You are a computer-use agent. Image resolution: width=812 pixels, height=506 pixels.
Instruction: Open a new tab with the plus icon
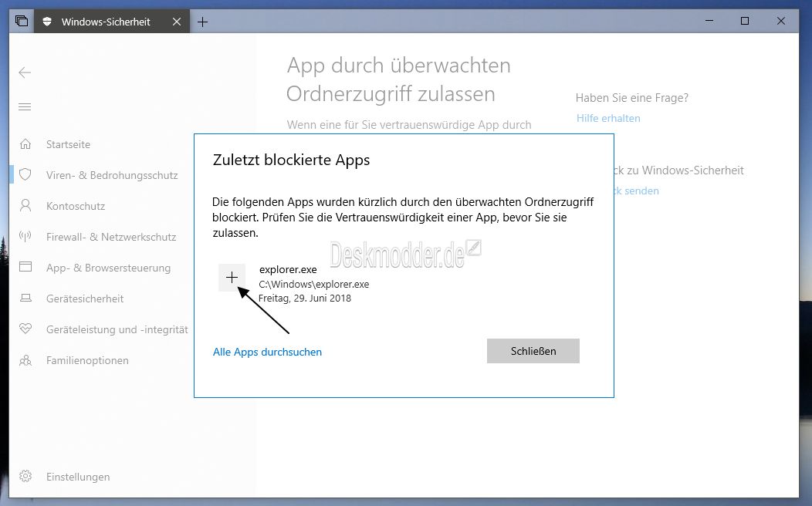coord(202,22)
